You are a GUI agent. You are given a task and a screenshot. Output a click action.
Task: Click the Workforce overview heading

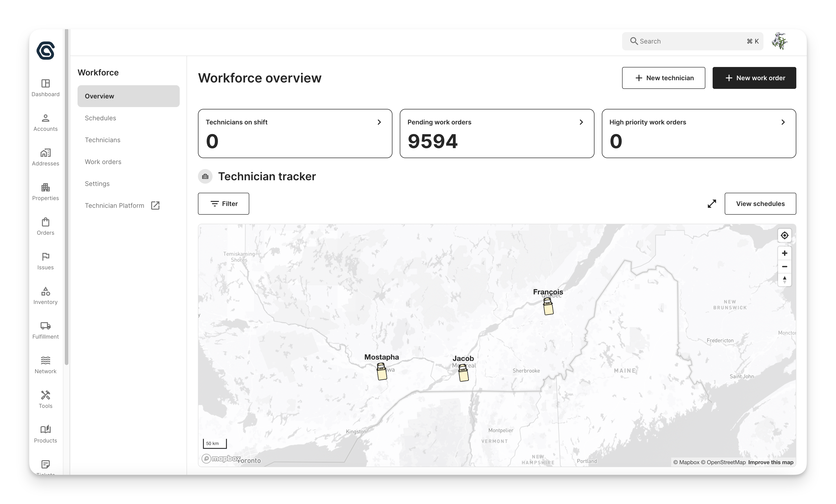[x=260, y=78]
